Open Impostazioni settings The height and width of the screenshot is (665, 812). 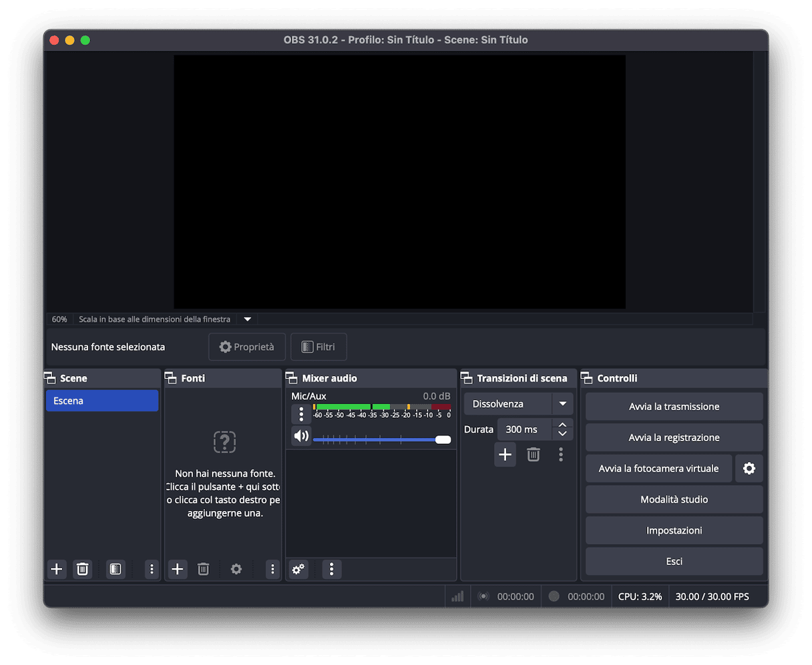pyautogui.click(x=674, y=531)
